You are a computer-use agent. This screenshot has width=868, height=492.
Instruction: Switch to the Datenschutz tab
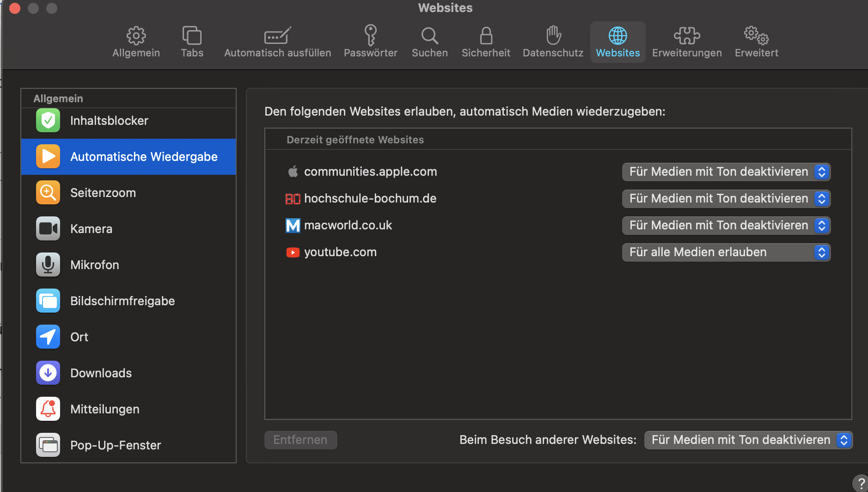(553, 42)
